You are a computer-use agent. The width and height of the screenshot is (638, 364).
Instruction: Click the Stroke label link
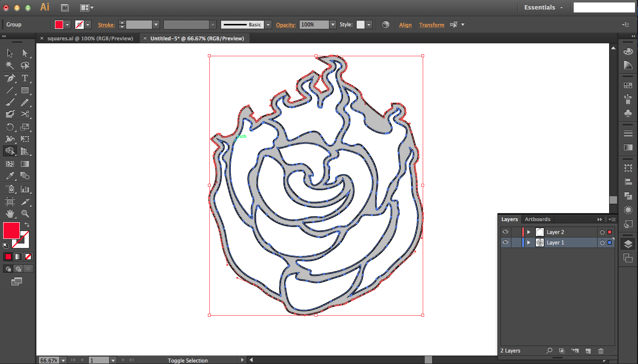[106, 25]
